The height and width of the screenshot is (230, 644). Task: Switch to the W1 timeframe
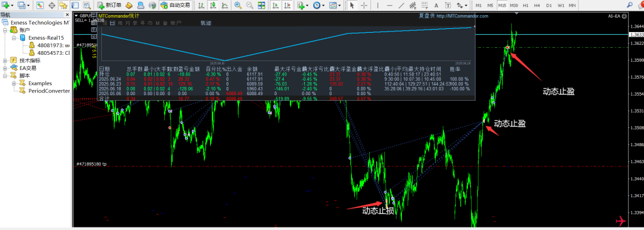[x=560, y=5]
